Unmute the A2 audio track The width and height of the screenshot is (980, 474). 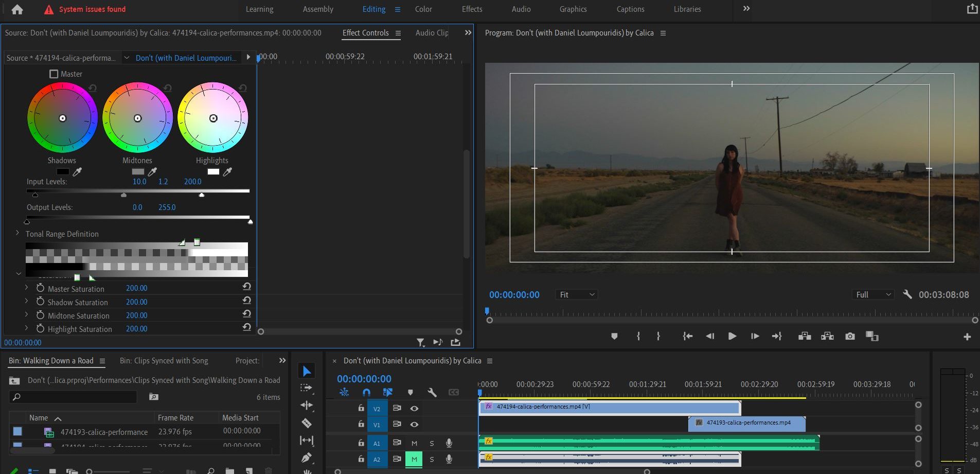(x=414, y=459)
